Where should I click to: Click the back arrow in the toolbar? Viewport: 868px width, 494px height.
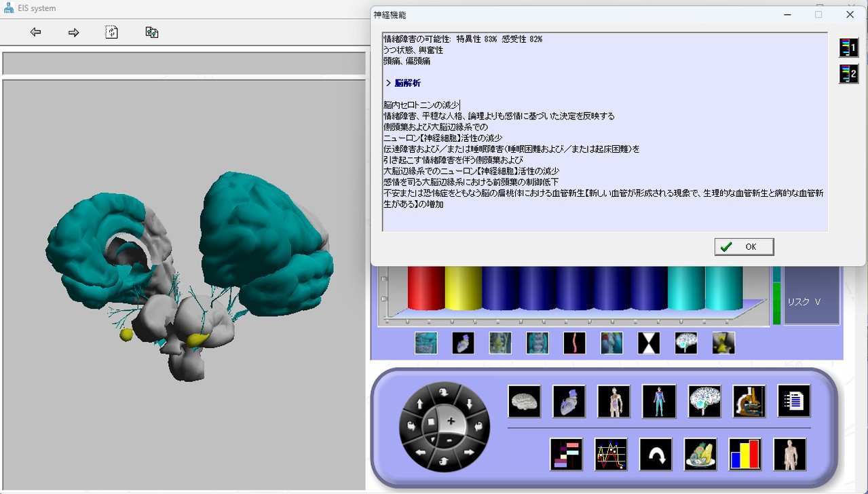tap(35, 32)
